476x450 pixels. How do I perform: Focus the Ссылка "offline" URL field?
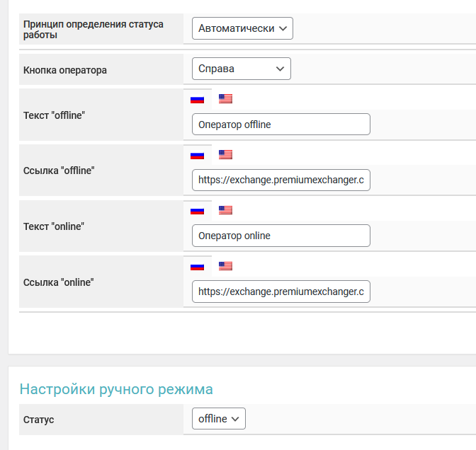coord(280,180)
